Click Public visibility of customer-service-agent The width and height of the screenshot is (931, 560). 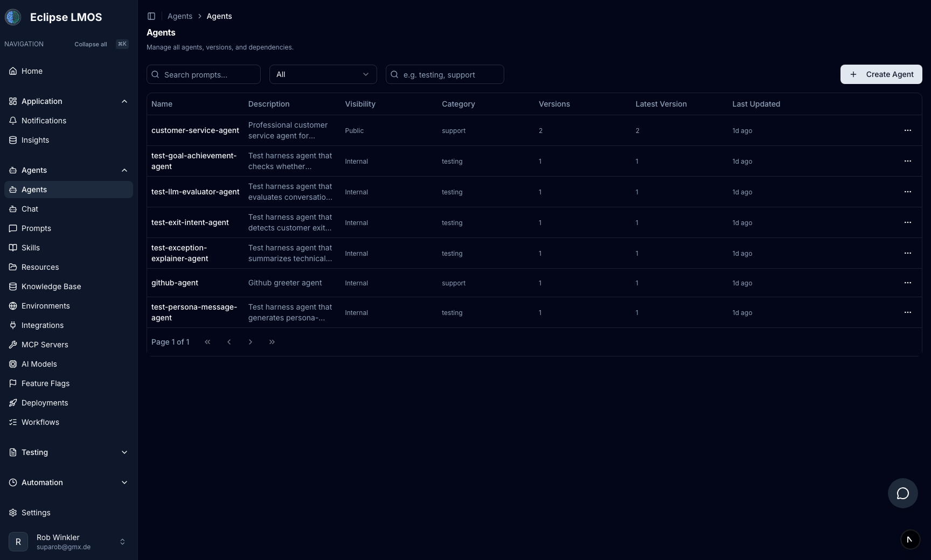(x=355, y=131)
